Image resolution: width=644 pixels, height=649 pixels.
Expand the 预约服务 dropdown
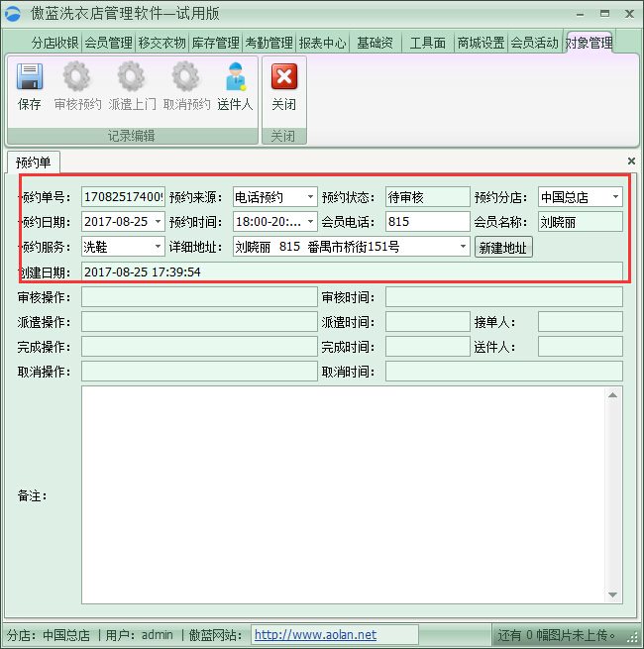pyautogui.click(x=158, y=247)
